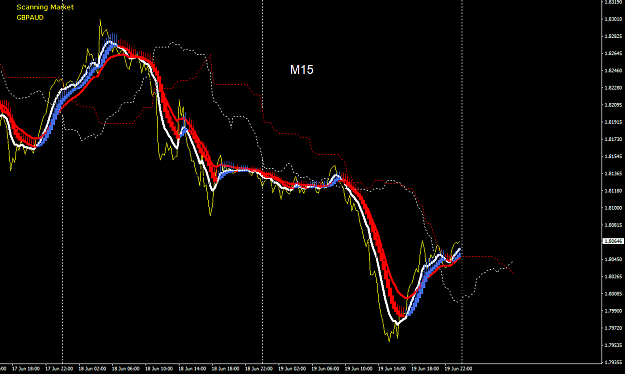
Task: Click the 1.80265 price scale label
Action: 613,276
